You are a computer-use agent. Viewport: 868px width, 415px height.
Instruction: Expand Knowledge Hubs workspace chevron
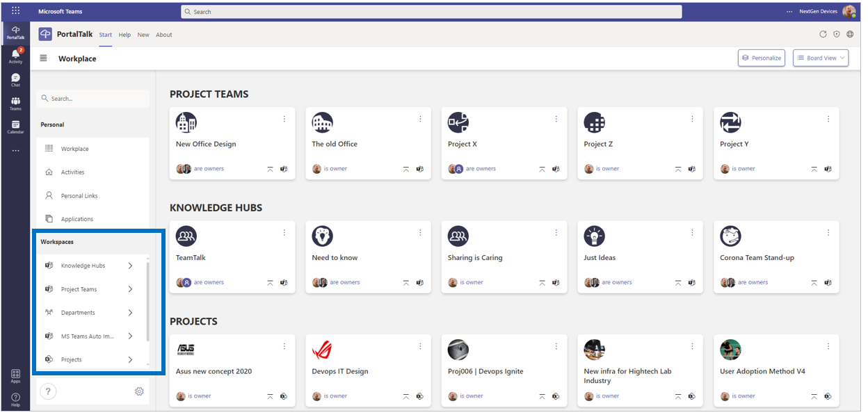point(130,266)
